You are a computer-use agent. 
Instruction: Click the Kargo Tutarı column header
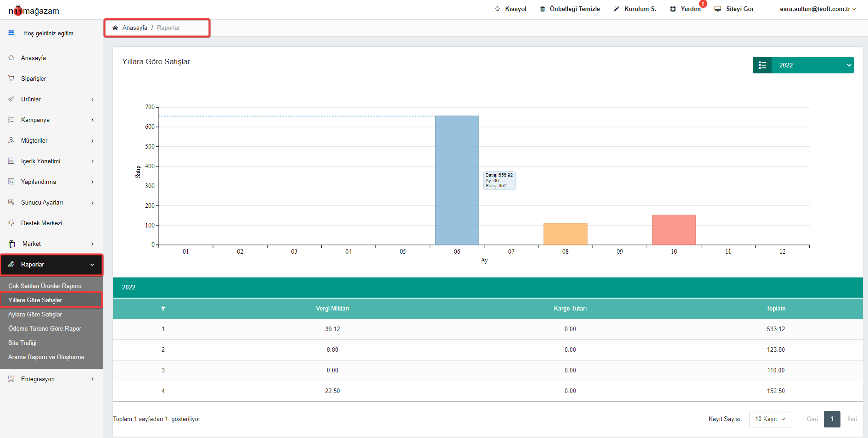570,309
